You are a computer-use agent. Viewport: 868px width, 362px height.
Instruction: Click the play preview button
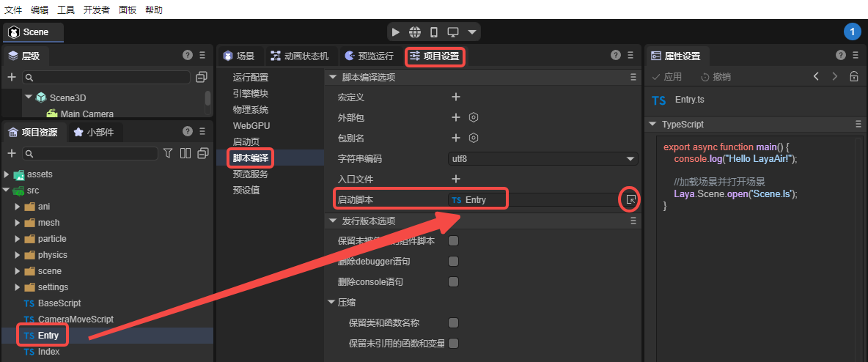click(x=396, y=32)
